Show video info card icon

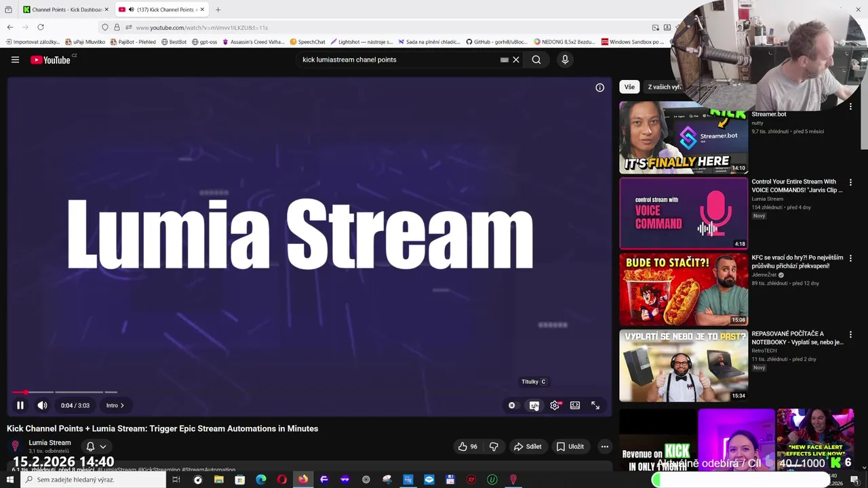599,87
